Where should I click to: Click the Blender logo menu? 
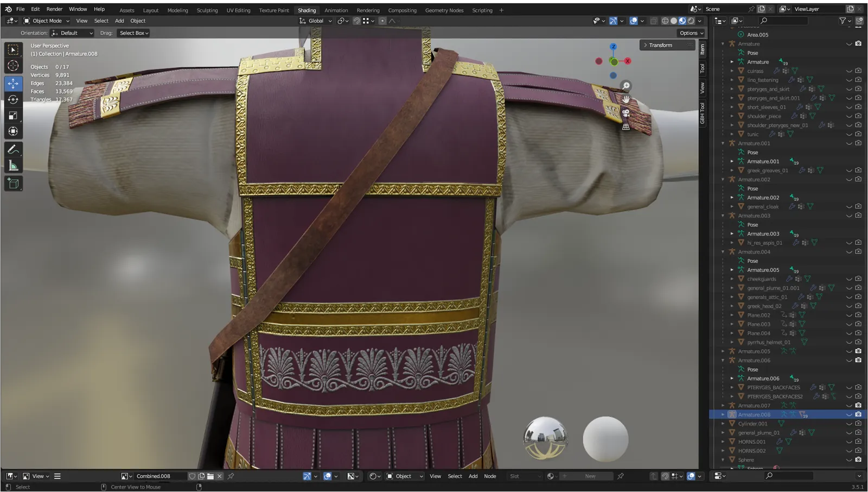(x=8, y=9)
